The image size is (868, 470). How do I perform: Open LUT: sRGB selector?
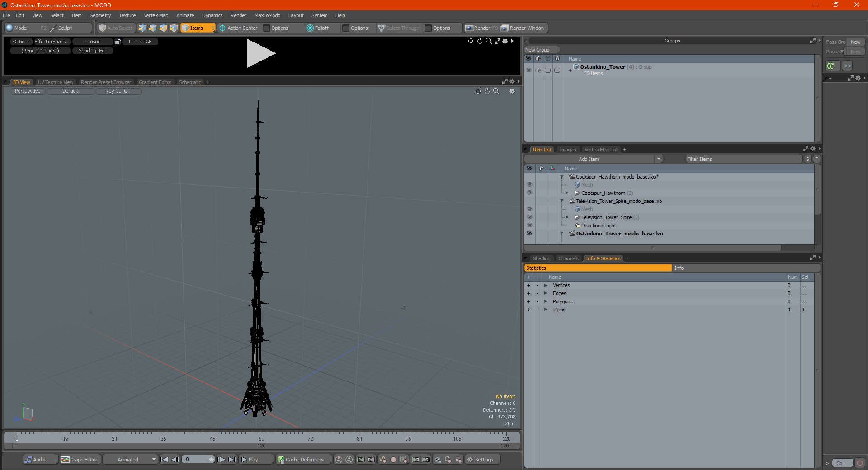140,42
